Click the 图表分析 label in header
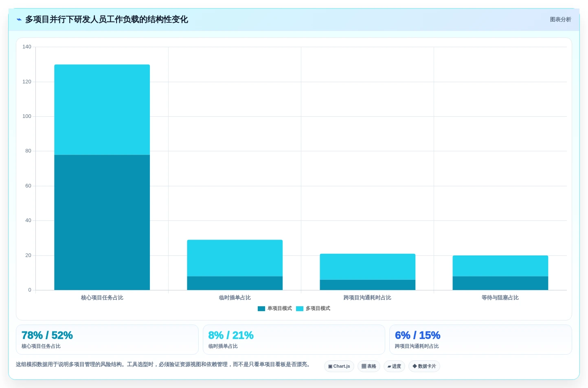Image resolution: width=588 pixels, height=388 pixels. pyautogui.click(x=560, y=20)
